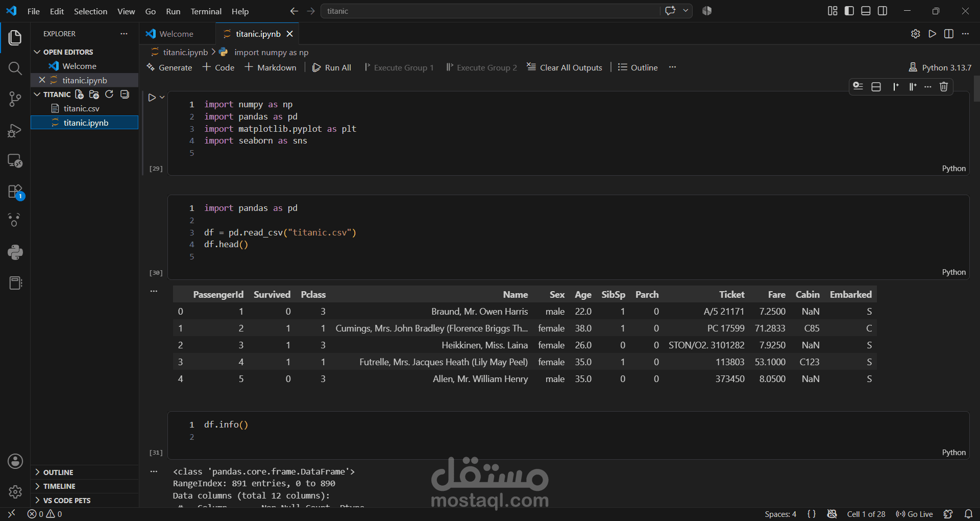Open notifications bell in status bar
Viewport: 980px width, 521px height.
[x=968, y=514]
